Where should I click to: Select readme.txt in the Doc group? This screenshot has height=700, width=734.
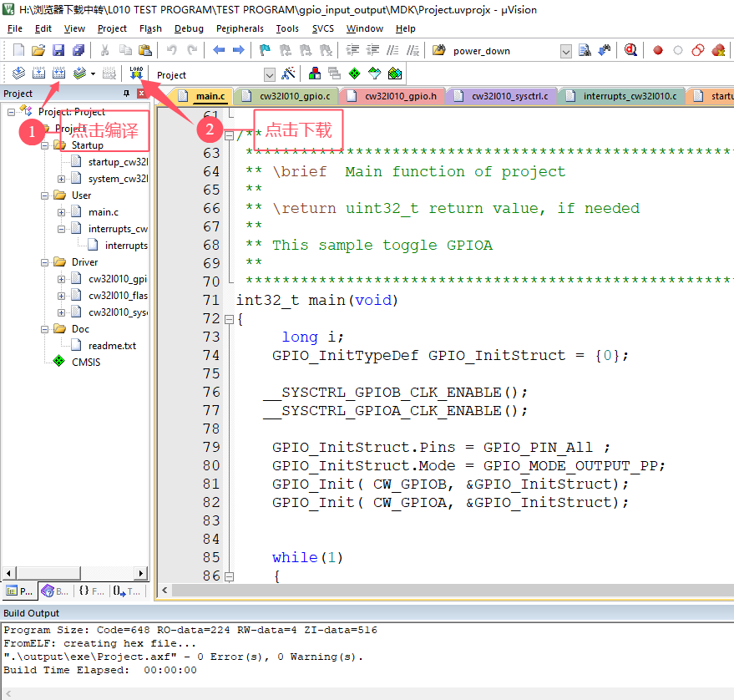(112, 346)
